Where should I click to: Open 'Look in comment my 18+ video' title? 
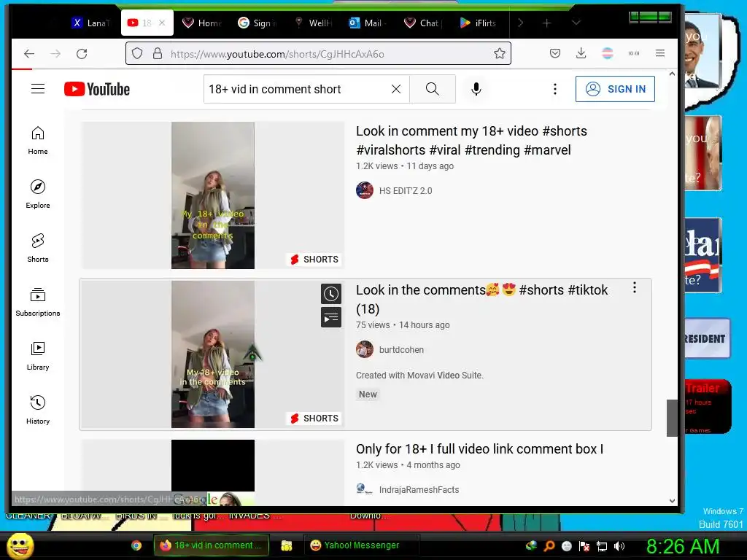(x=471, y=141)
